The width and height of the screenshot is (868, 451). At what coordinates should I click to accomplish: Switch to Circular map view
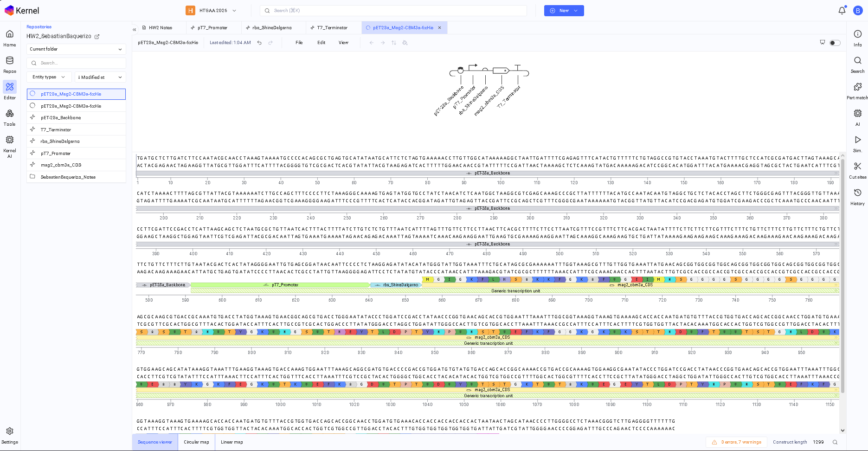(x=196, y=442)
